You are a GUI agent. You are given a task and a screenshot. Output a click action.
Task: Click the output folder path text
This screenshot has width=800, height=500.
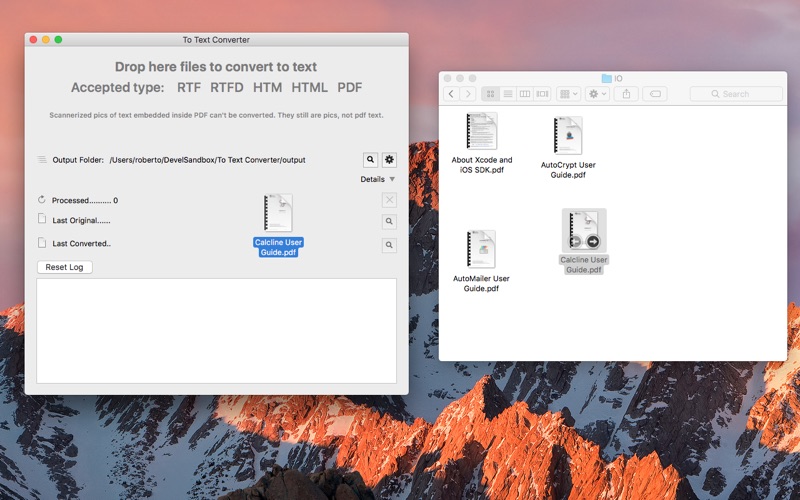point(207,160)
